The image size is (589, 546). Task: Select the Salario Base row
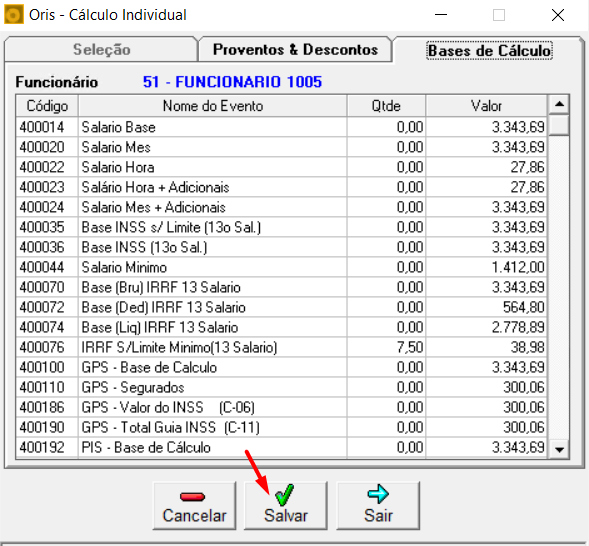coord(282,127)
